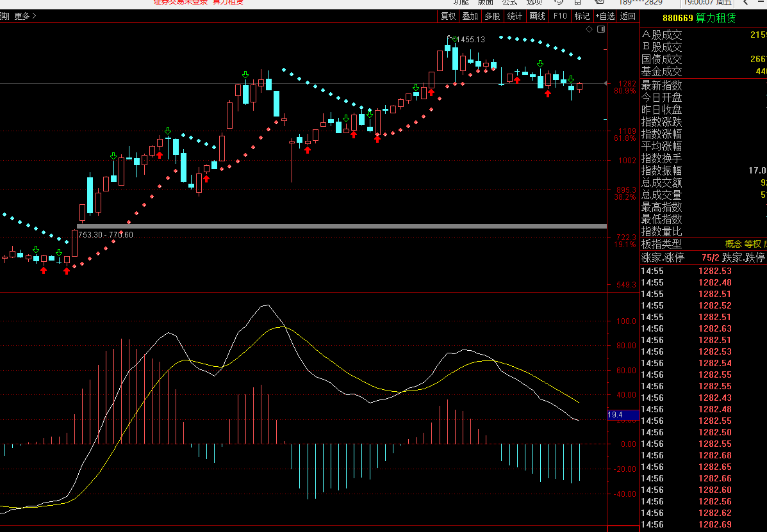This screenshot has width=767, height=532.
Task: Click the 最高指数 label
Action: tap(661, 207)
